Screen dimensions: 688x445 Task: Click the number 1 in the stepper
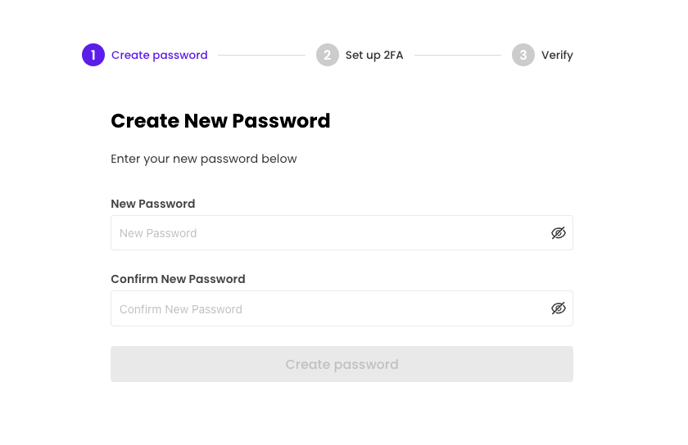pyautogui.click(x=93, y=55)
